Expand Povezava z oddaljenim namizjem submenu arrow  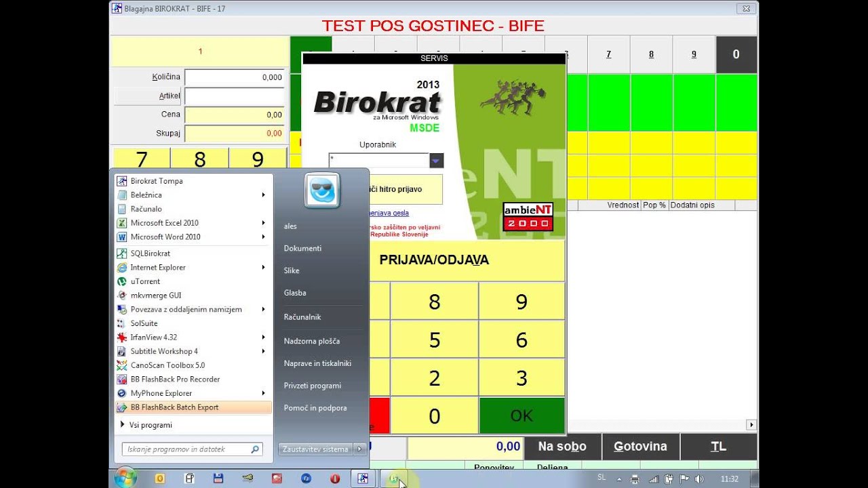[x=263, y=309]
